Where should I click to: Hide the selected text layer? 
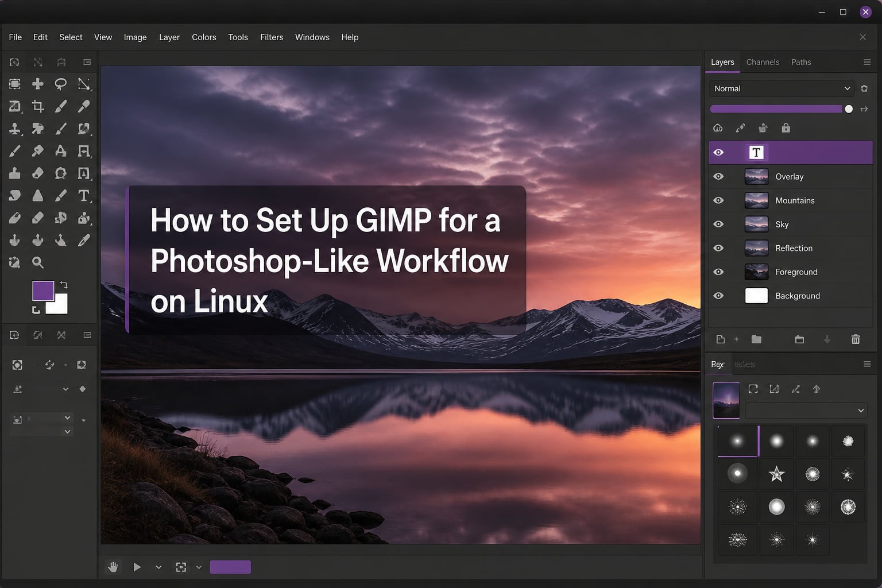coord(718,152)
